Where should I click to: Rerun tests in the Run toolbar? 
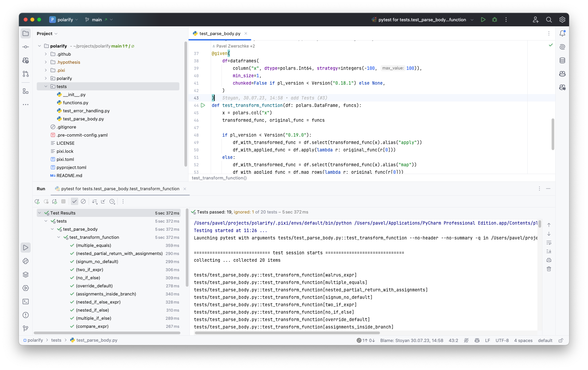(x=37, y=201)
